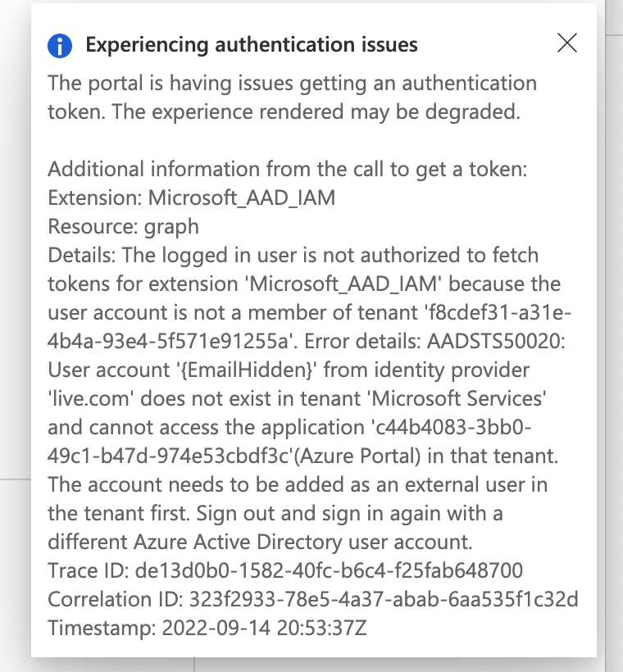This screenshot has height=672, width=623.
Task: Click the 'Additional information' section header
Action: pos(289,169)
